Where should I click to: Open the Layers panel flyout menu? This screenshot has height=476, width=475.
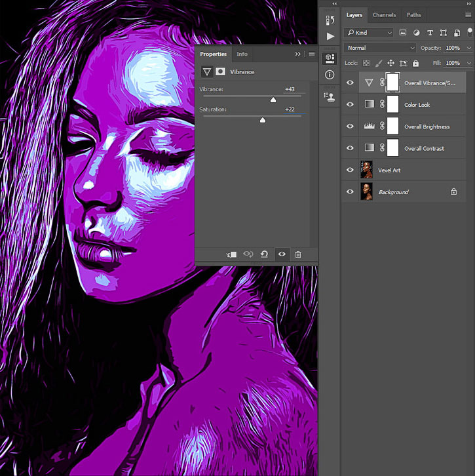point(468,15)
